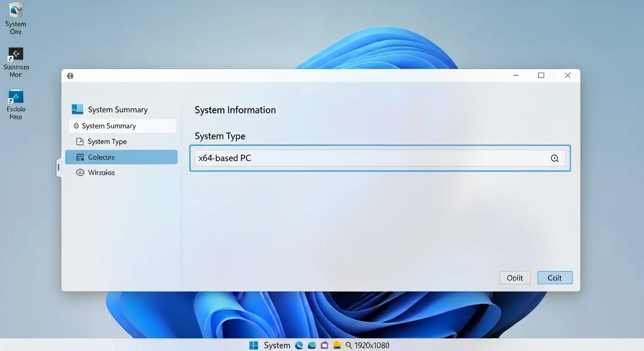Click the x64-based PC text field
The height and width of the screenshot is (351, 644).
[x=370, y=159]
